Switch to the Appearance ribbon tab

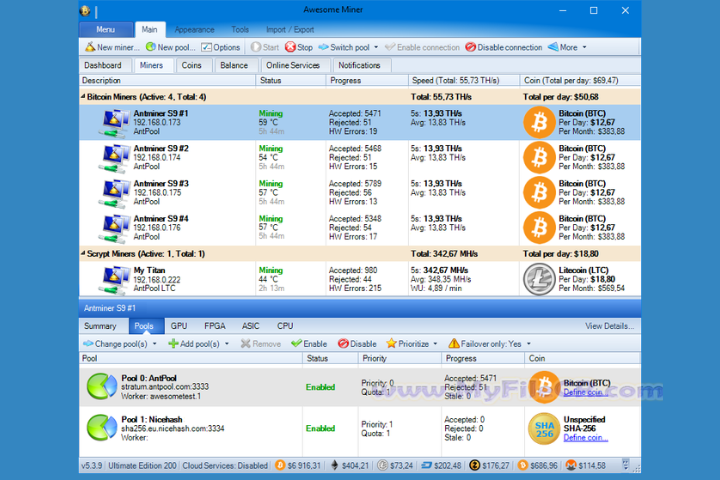pyautogui.click(x=194, y=29)
